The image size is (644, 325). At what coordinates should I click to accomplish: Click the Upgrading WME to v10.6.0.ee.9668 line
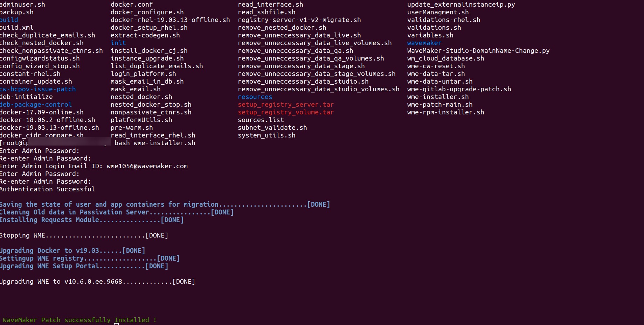click(x=97, y=282)
